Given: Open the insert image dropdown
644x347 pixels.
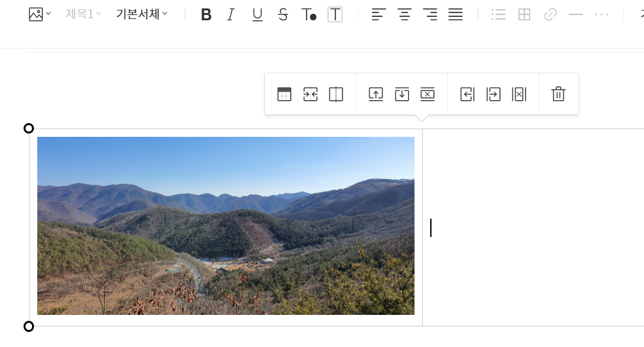Looking at the screenshot, I should pos(40,14).
